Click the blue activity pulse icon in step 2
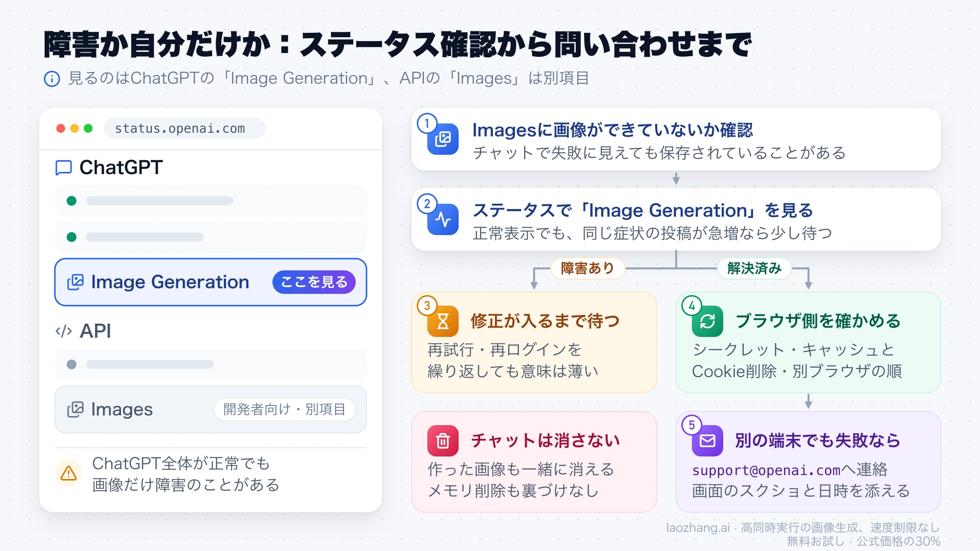Viewport: 980px width, 551px height. (x=443, y=219)
